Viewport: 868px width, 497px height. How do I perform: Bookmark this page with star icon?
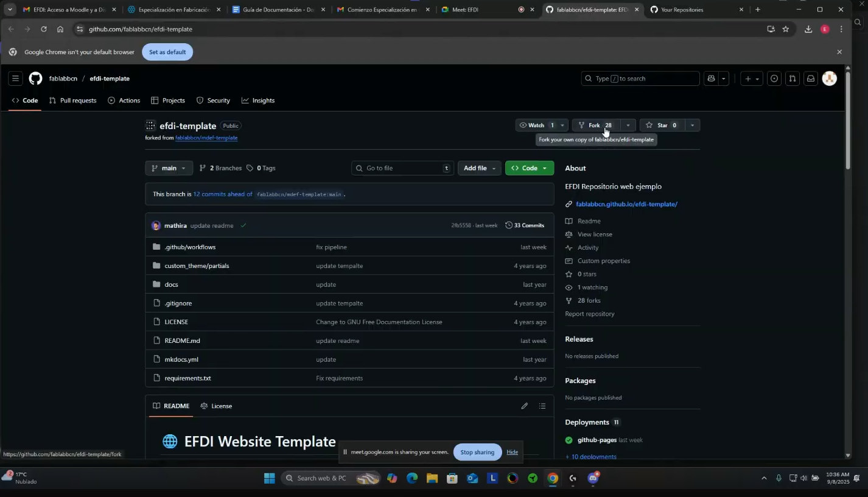pyautogui.click(x=785, y=29)
